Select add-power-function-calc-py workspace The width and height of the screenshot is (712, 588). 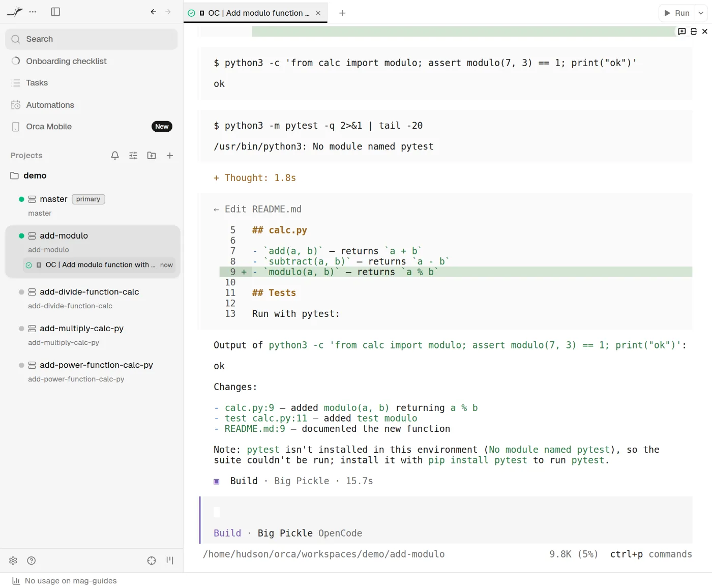pyautogui.click(x=92, y=371)
